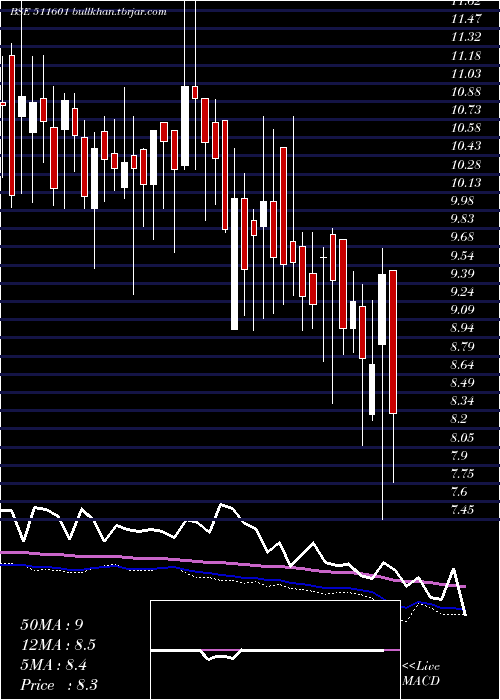
Task: Click the 8.49 price axis label
Action: click(463, 383)
